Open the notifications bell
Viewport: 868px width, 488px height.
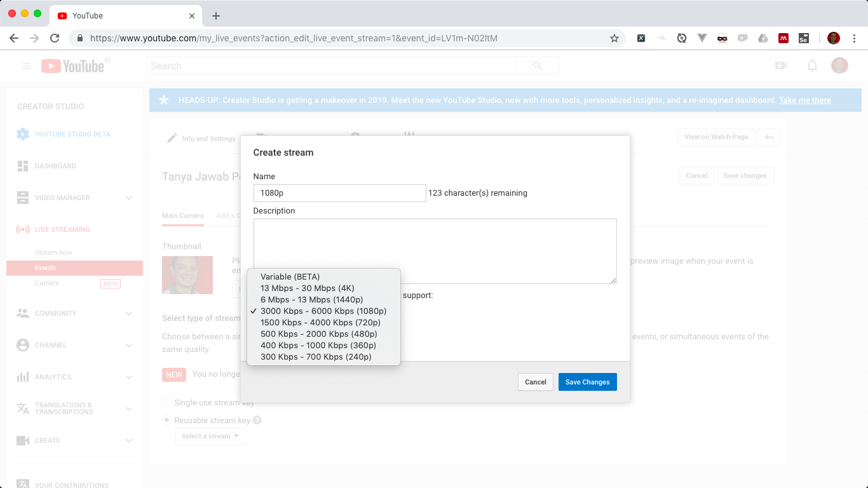pyautogui.click(x=812, y=65)
